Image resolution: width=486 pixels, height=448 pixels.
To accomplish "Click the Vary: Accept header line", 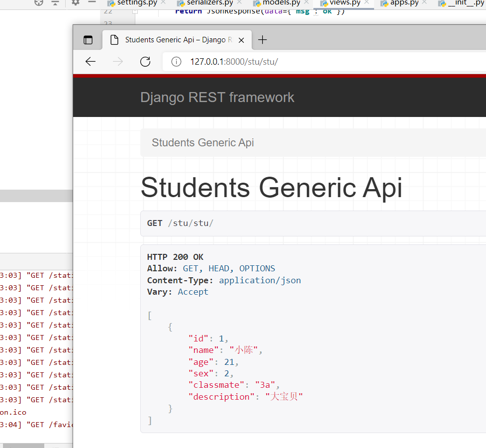I will click(x=178, y=292).
